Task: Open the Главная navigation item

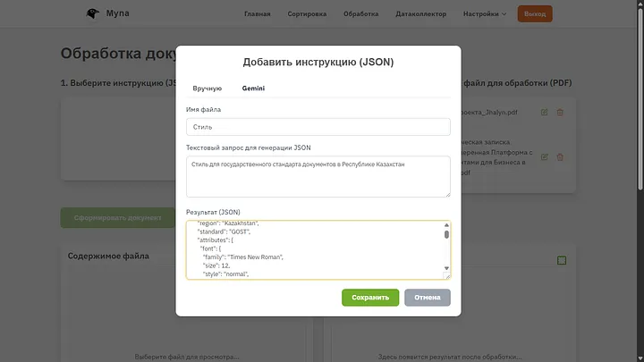Action: pyautogui.click(x=258, y=14)
